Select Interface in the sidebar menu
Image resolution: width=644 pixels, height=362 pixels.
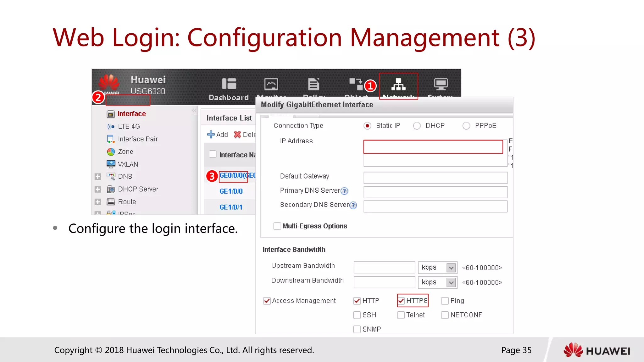point(132,114)
